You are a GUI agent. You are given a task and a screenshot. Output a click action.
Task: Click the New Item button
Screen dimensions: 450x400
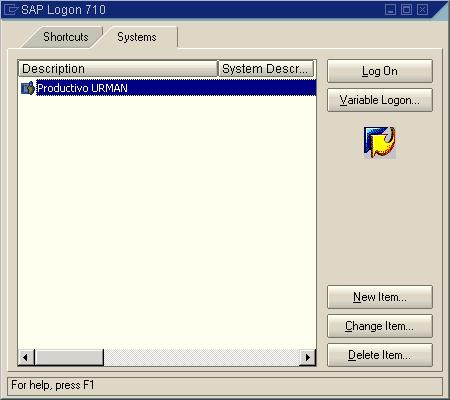coord(380,297)
